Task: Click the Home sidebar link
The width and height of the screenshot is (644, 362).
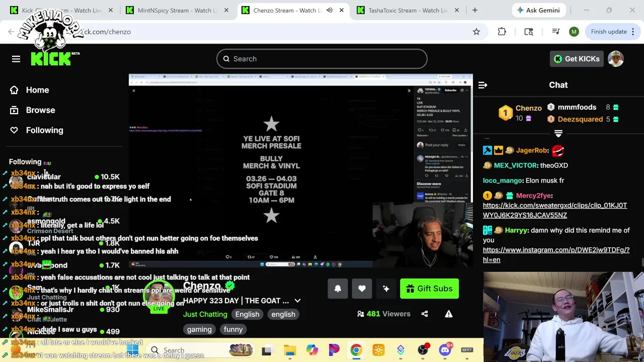Action: [30, 90]
